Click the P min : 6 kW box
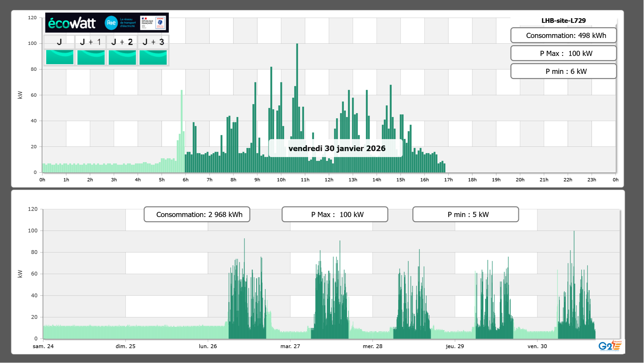The width and height of the screenshot is (644, 363). (x=563, y=71)
